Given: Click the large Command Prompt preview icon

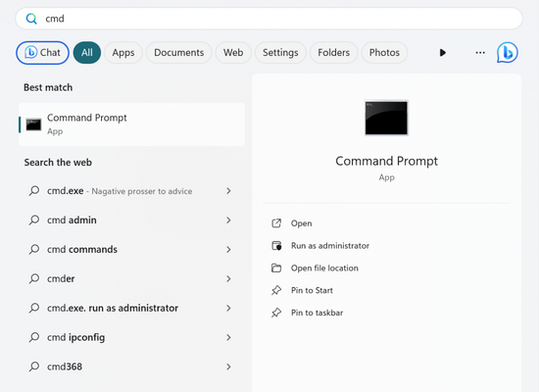Looking at the screenshot, I should (x=386, y=118).
